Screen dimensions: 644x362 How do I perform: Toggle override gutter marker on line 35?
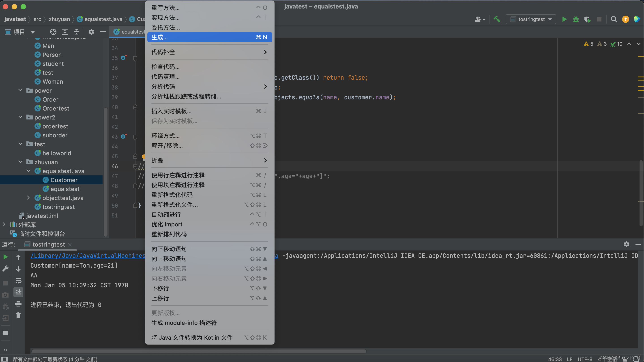[x=124, y=58]
